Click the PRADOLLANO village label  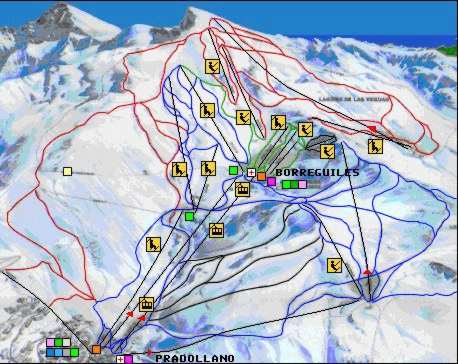tap(195, 358)
